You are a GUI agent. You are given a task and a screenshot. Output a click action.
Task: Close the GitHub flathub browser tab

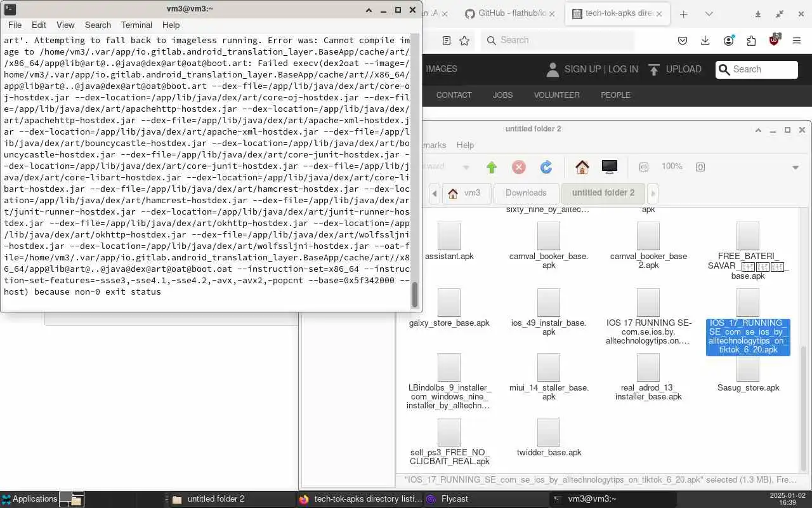pos(552,13)
